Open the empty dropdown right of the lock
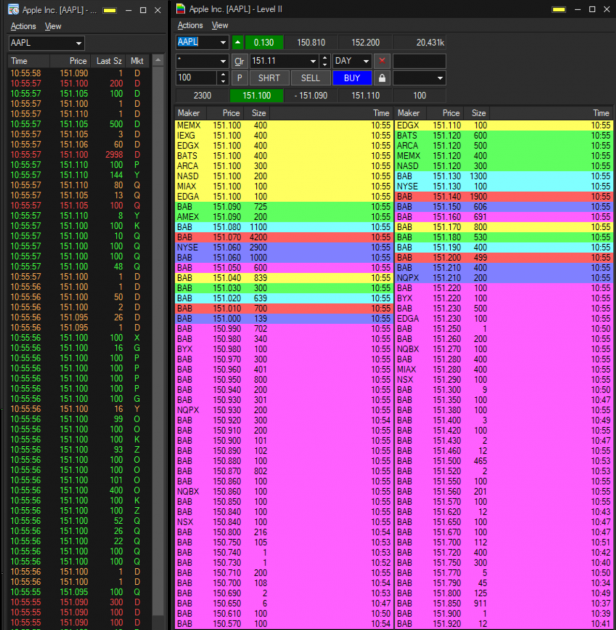The image size is (616, 630). (440, 78)
